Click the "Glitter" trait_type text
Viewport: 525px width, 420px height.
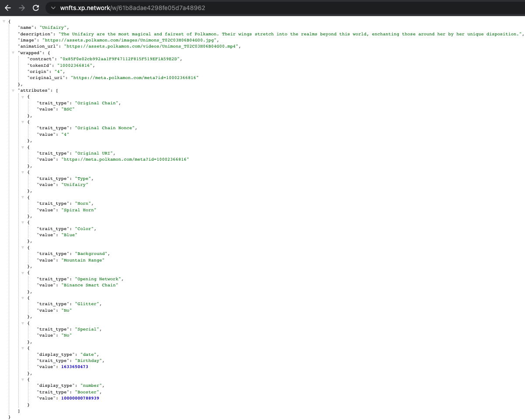[88, 304]
